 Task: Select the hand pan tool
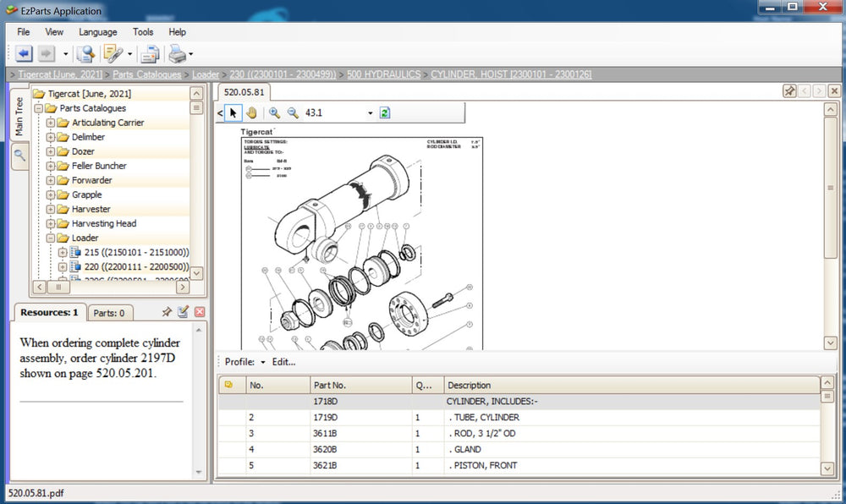click(251, 112)
